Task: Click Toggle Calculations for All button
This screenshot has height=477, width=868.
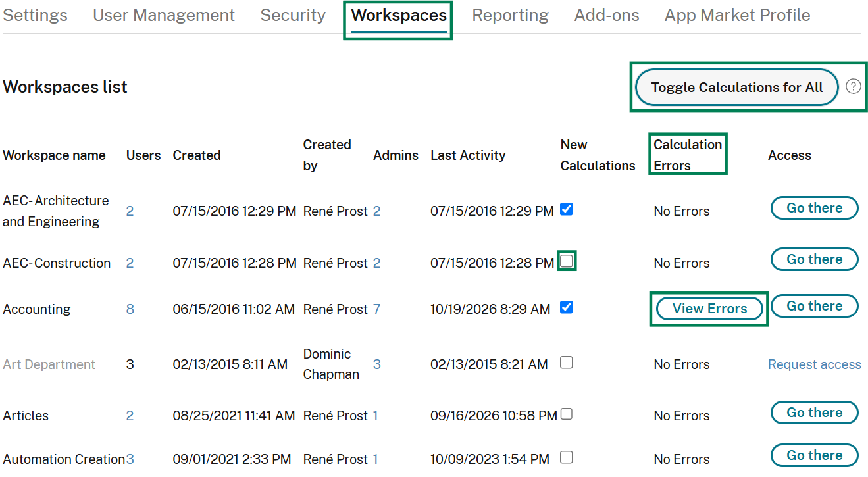Action: point(737,88)
